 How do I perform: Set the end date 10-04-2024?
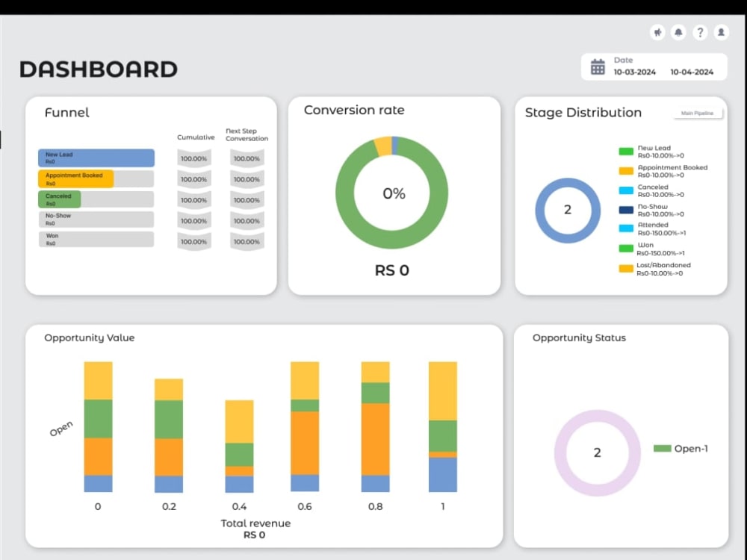[x=692, y=72]
